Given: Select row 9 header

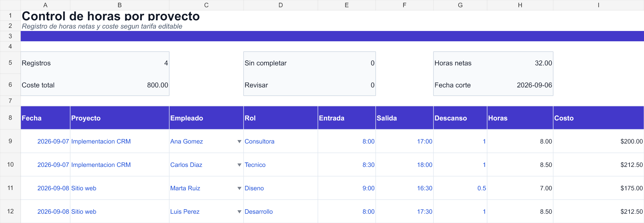Looking at the screenshot, I should click(x=10, y=141).
